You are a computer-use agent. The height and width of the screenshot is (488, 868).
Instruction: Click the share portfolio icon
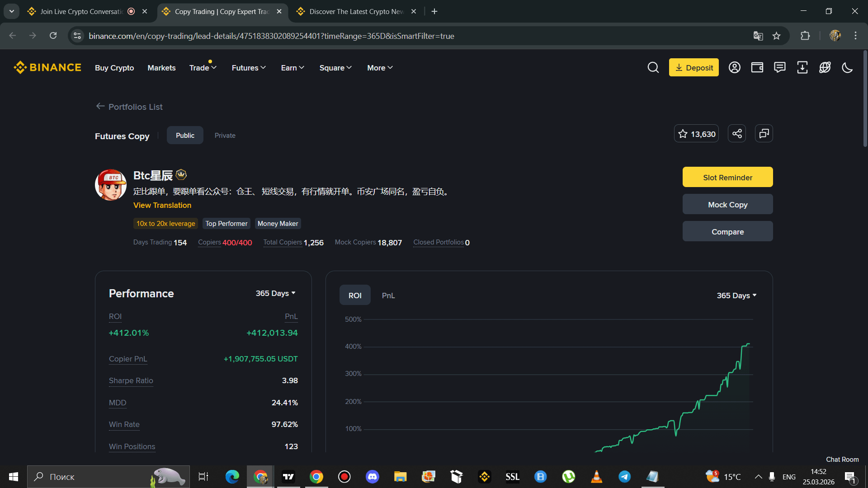click(737, 134)
